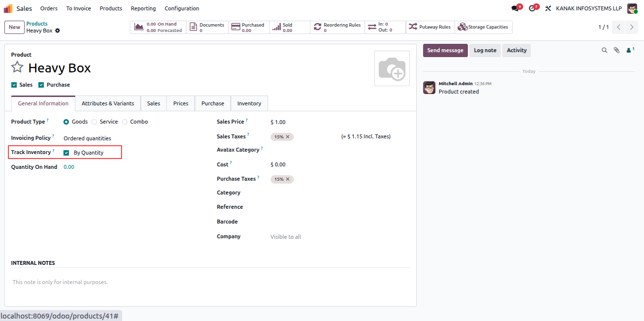644x321 pixels.
Task: Search messages with the magnifier icon
Action: [x=605, y=50]
